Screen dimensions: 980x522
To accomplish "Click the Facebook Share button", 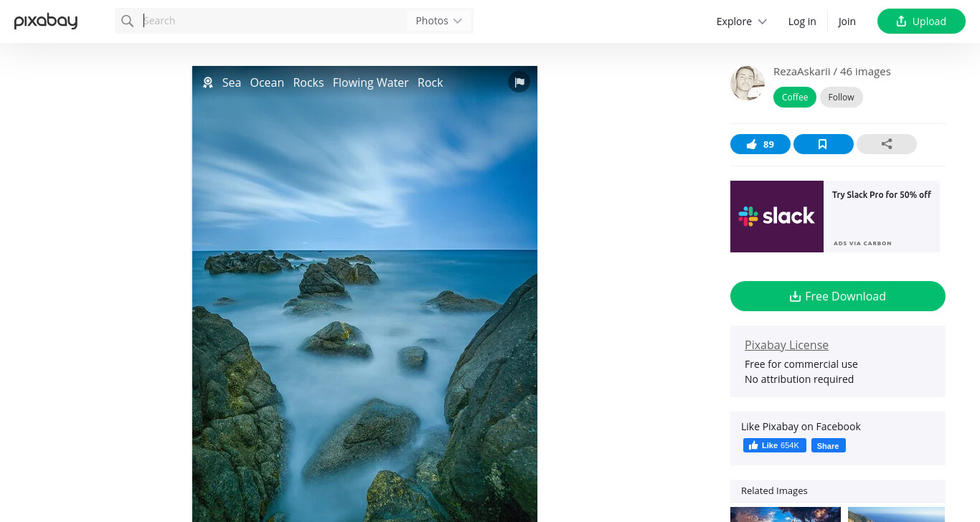I will click(x=829, y=445).
